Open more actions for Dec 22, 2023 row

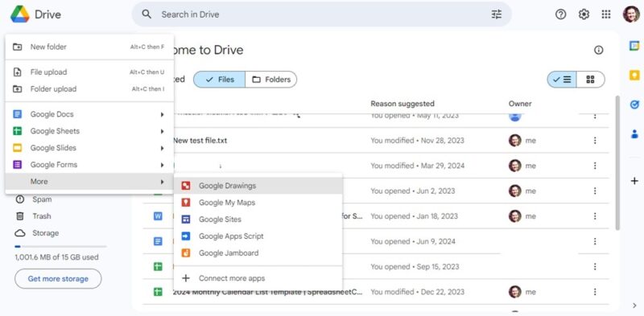click(595, 292)
